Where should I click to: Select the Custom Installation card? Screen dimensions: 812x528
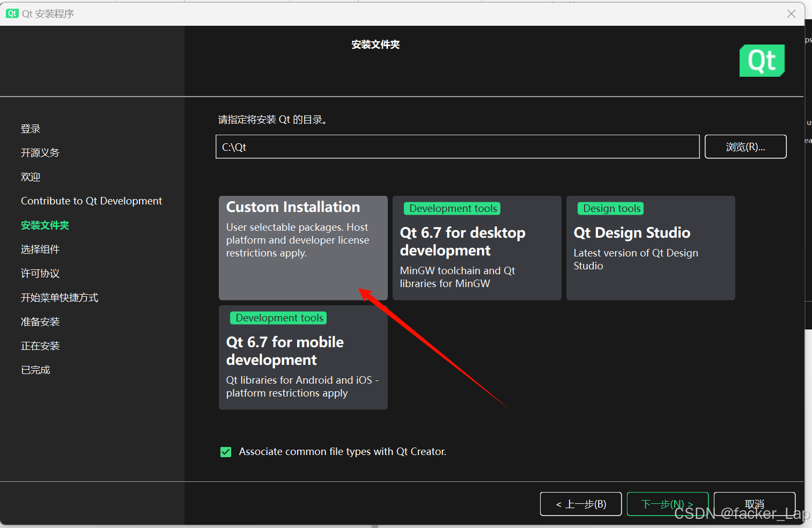click(303, 248)
